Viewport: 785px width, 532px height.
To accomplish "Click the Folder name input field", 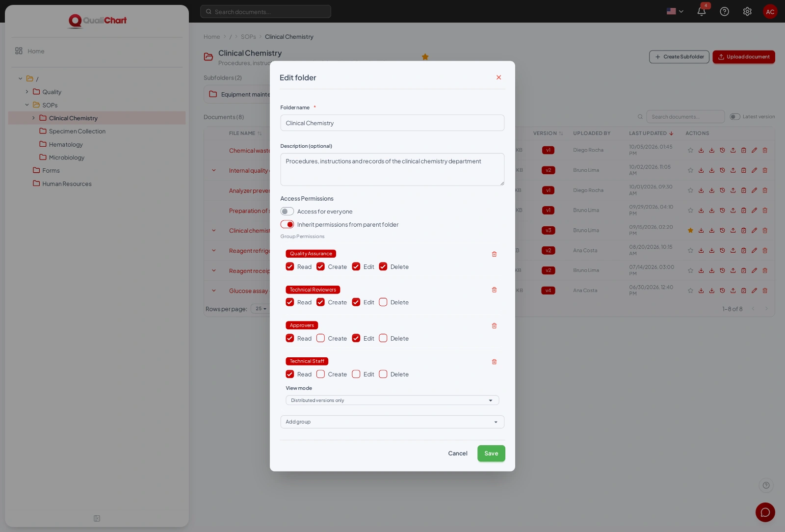I will (392, 123).
